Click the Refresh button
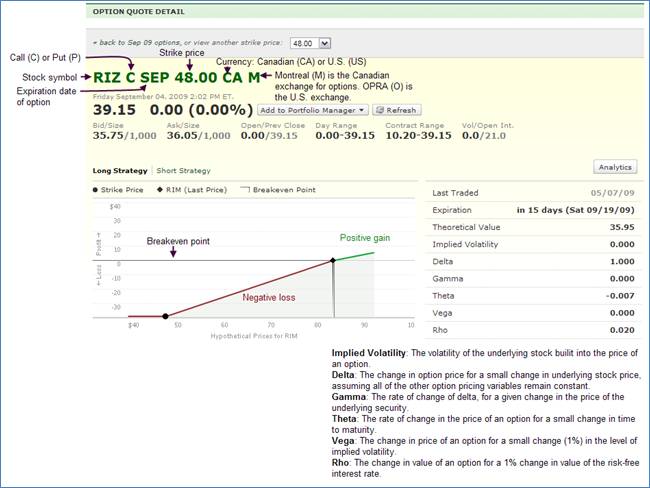 coord(397,110)
